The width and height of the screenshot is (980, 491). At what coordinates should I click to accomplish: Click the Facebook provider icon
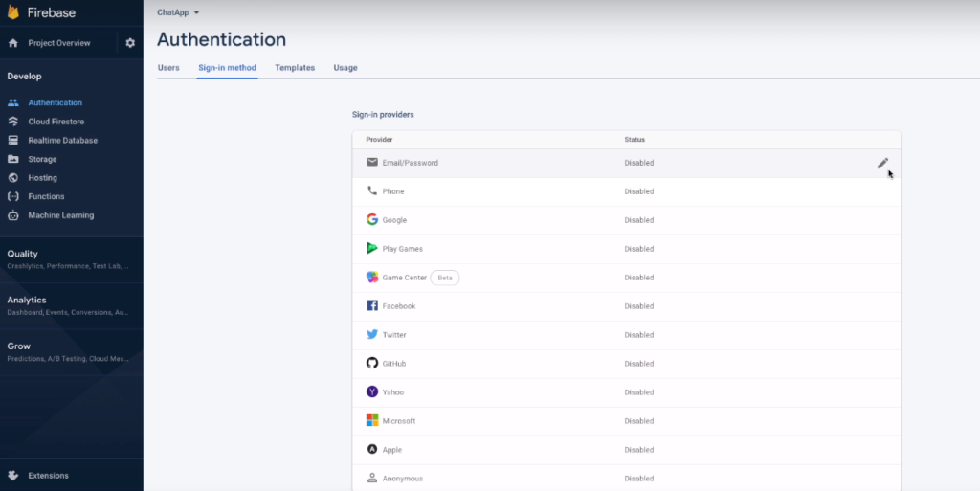click(x=372, y=306)
